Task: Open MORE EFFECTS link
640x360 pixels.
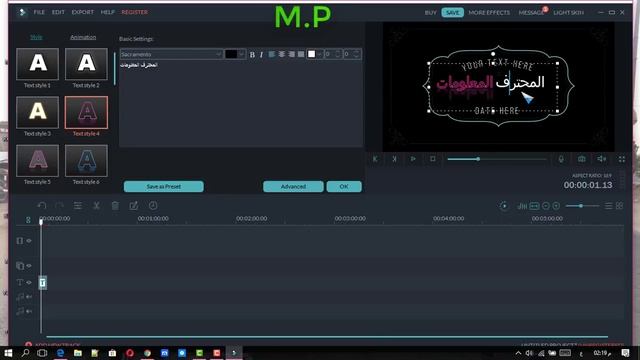Action: point(489,13)
